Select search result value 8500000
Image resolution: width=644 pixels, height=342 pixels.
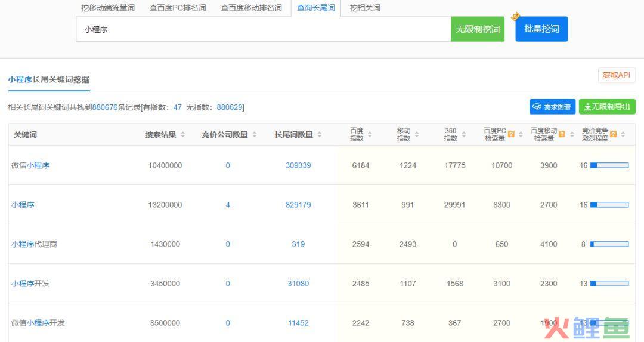click(165, 323)
